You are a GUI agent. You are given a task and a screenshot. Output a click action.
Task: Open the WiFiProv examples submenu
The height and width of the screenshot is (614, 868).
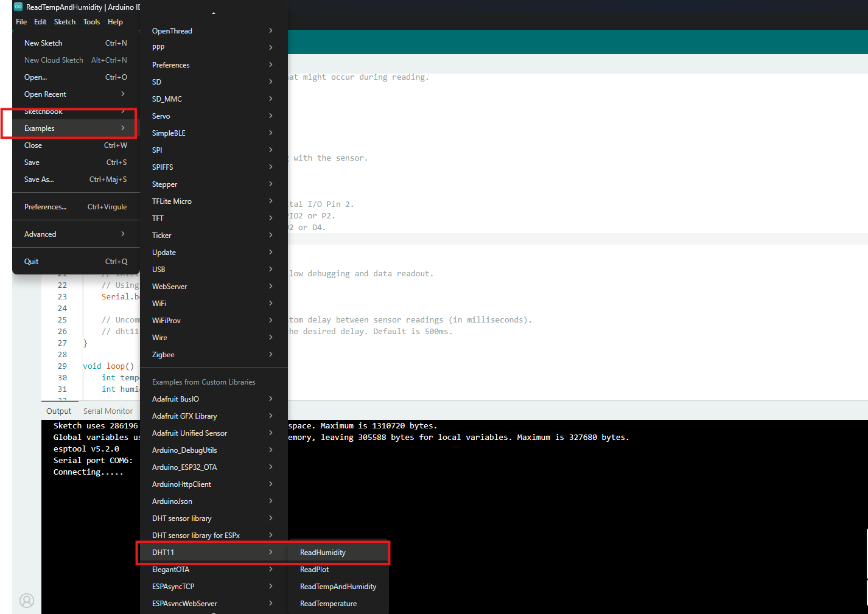point(214,321)
